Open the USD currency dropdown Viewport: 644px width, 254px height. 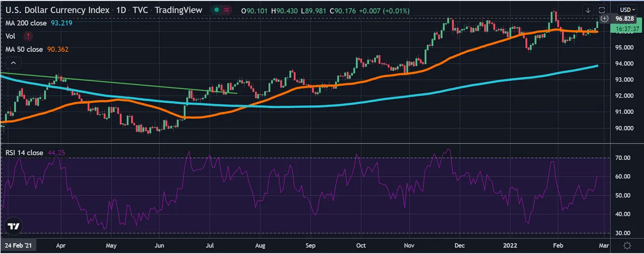[x=626, y=10]
